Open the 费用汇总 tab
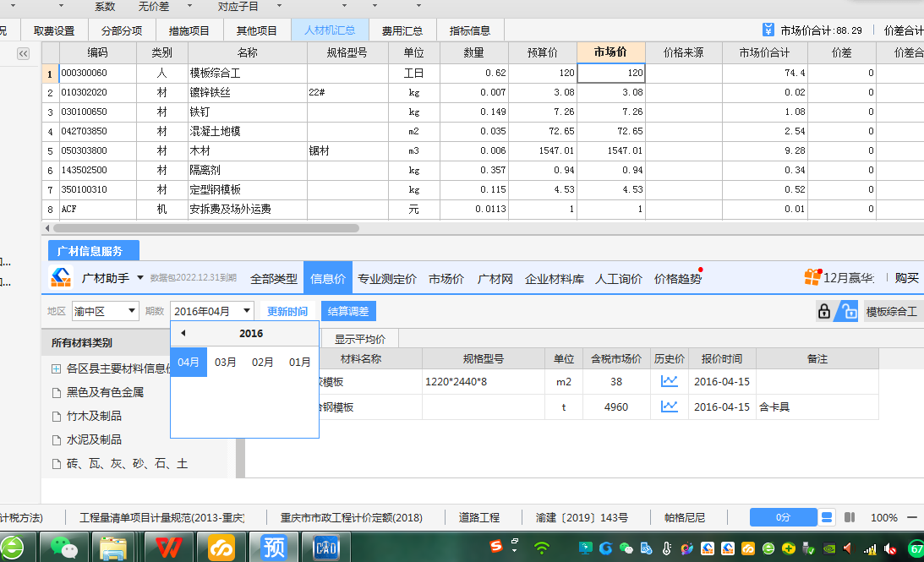This screenshot has width=924, height=562. pyautogui.click(x=402, y=30)
